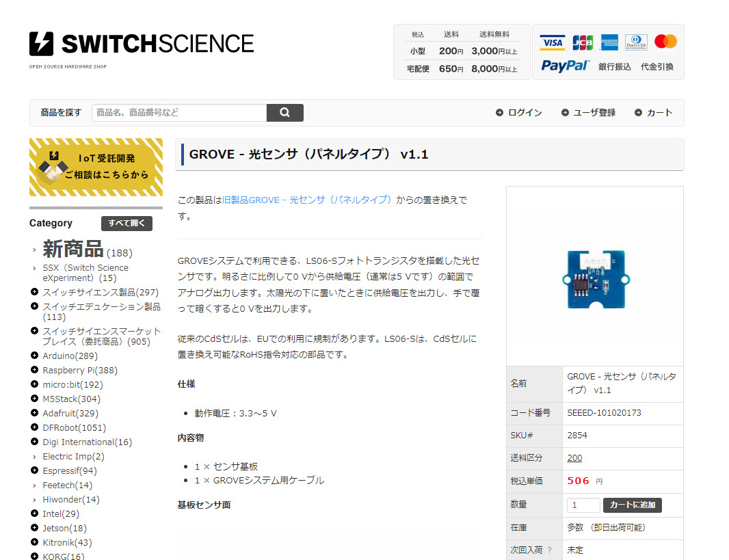Open the Hiwonder(14) category

[x=71, y=500]
